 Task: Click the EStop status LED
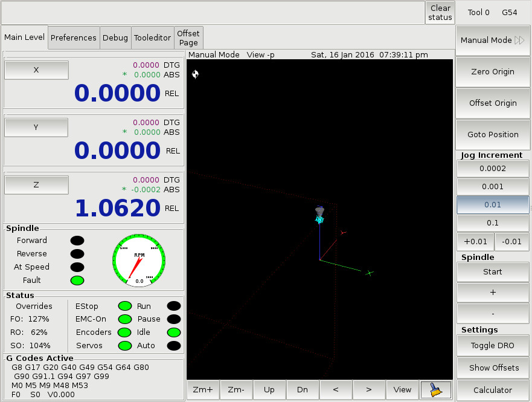coord(125,306)
